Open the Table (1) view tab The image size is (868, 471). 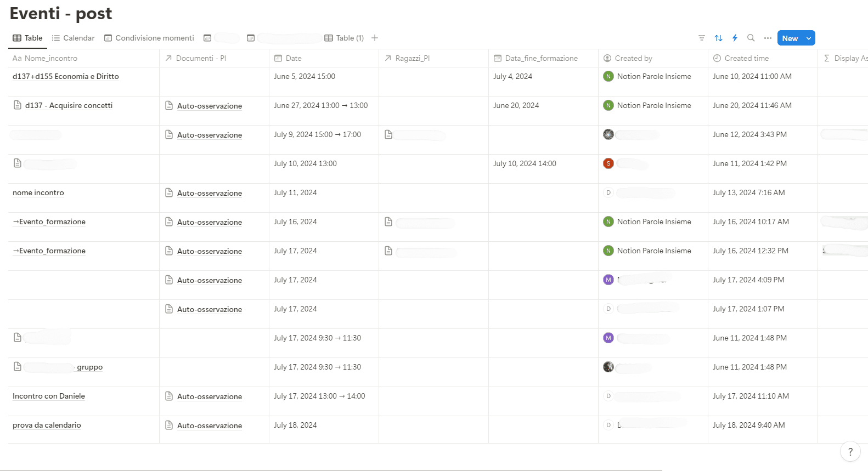[344, 38]
